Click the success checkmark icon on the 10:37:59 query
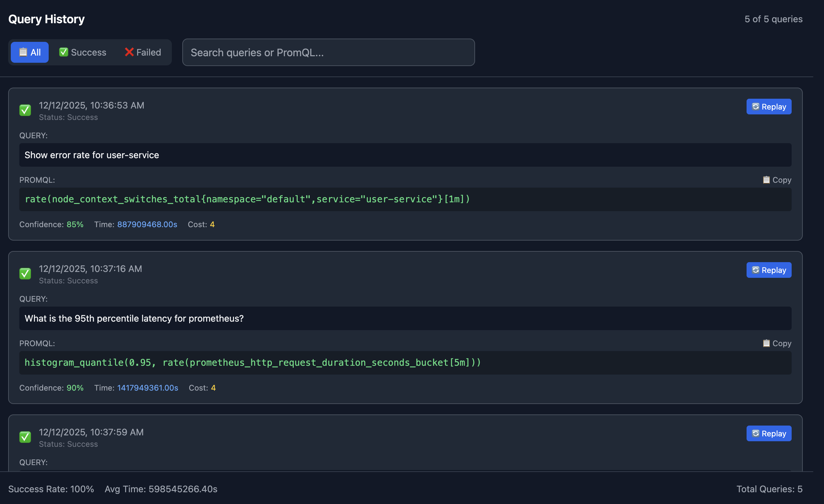The image size is (824, 504). click(25, 437)
